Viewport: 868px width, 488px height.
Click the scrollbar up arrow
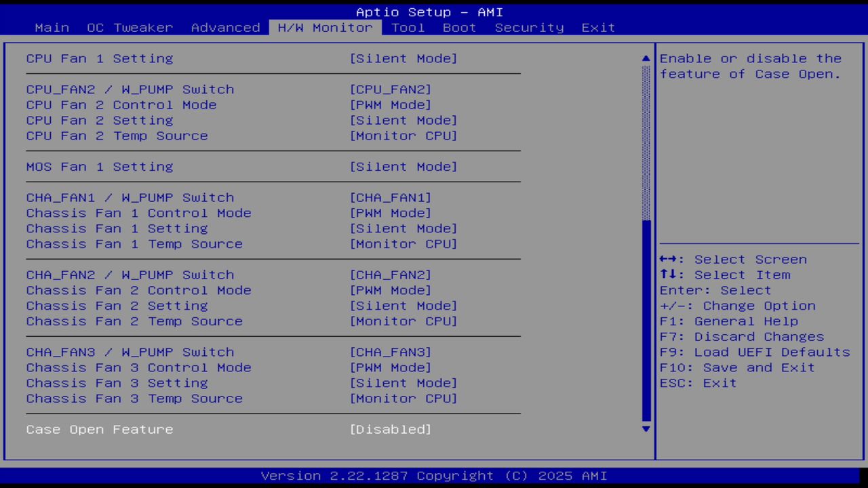pos(646,59)
